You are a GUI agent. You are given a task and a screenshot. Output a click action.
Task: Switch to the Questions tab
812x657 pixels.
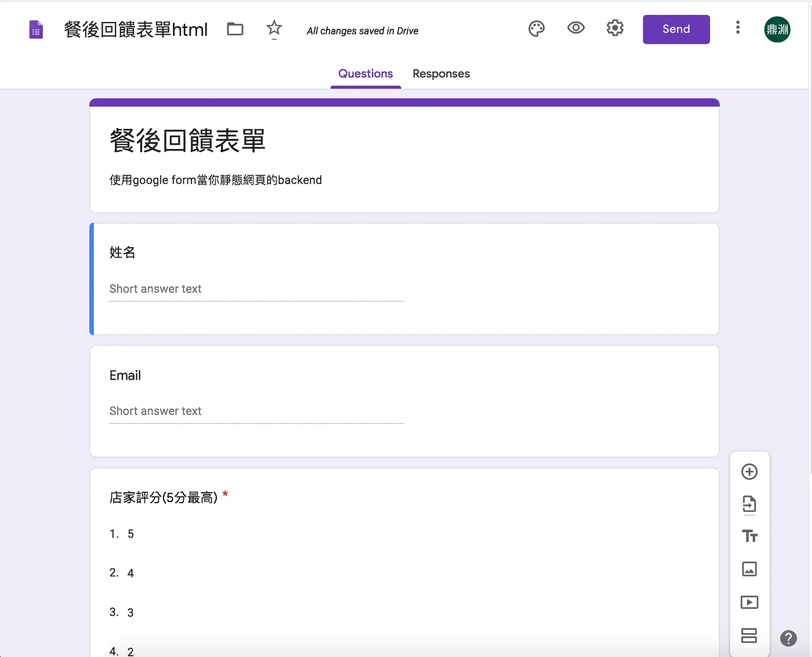[365, 74]
